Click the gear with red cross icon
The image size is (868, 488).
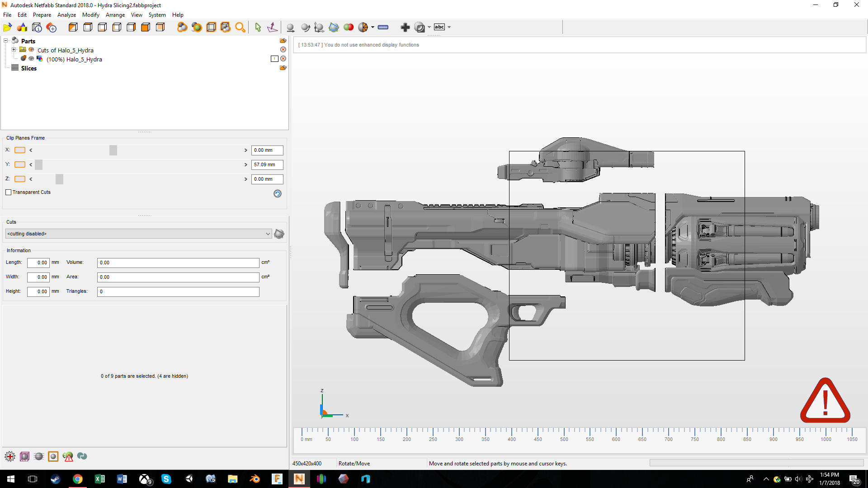point(10,456)
